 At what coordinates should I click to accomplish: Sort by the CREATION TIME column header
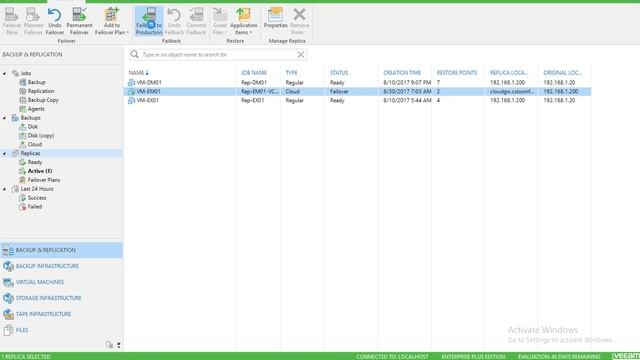tap(402, 73)
